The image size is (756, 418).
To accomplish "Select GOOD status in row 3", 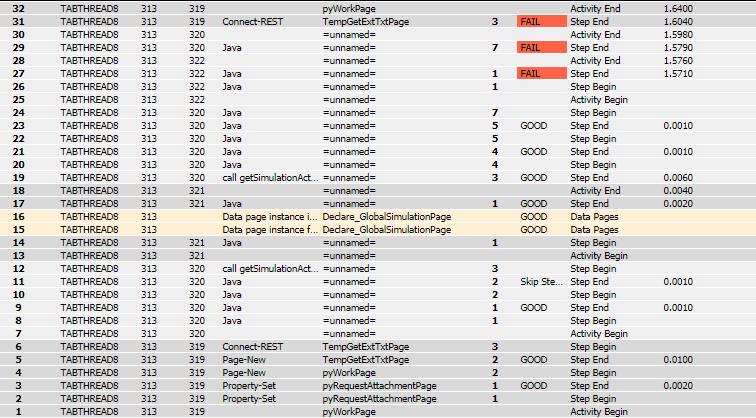I will (533, 386).
